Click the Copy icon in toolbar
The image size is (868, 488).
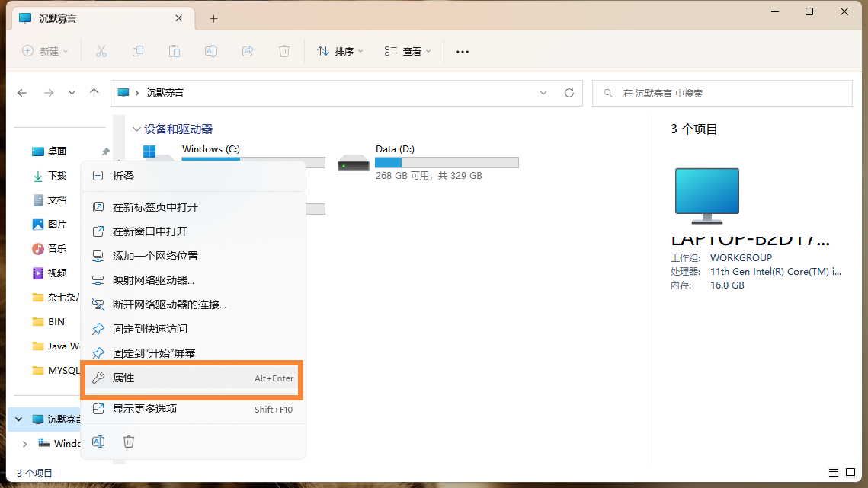pos(138,52)
